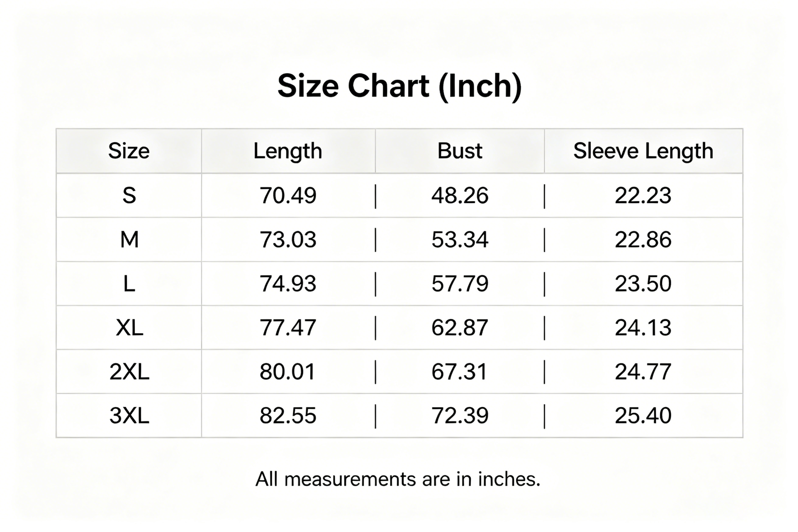
Task: Click the 2XL size row label
Action: (129, 372)
